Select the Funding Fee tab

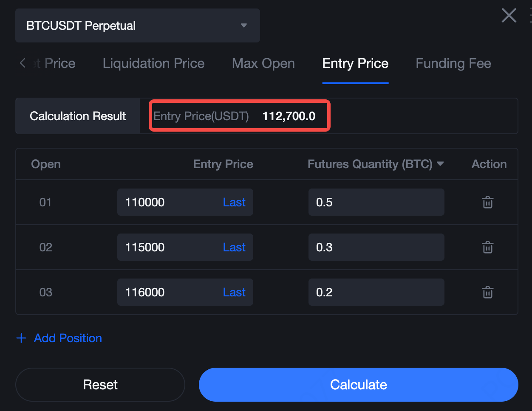click(x=453, y=63)
